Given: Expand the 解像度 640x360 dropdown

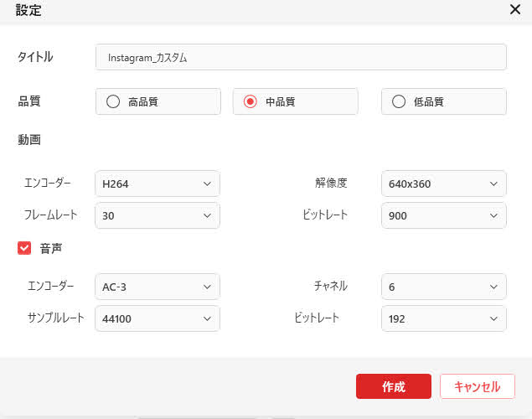Looking at the screenshot, I should (x=444, y=184).
